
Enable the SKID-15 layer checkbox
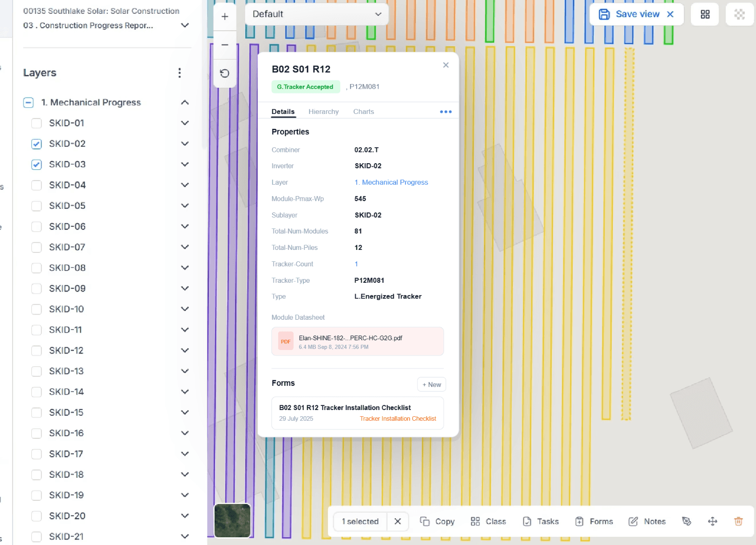36,413
